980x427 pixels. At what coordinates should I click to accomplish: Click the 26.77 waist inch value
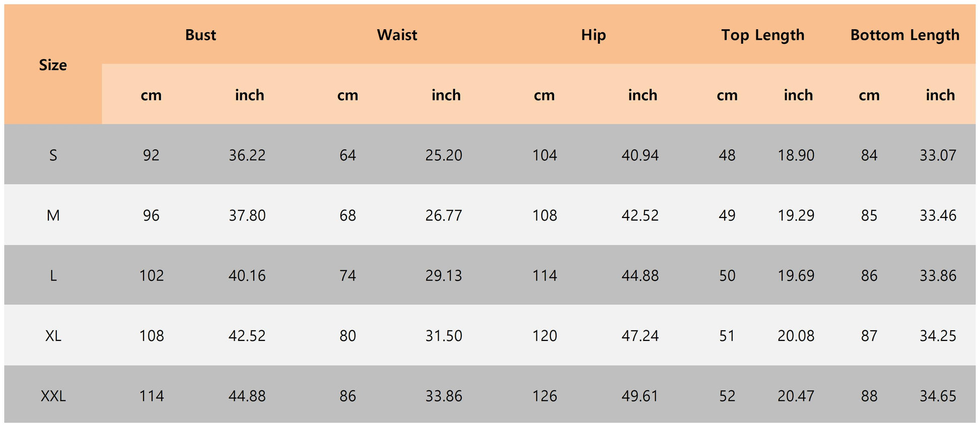443,216
